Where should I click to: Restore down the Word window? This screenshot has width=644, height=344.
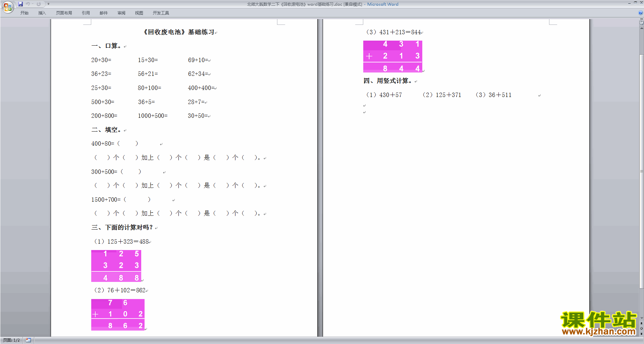pos(635,3)
